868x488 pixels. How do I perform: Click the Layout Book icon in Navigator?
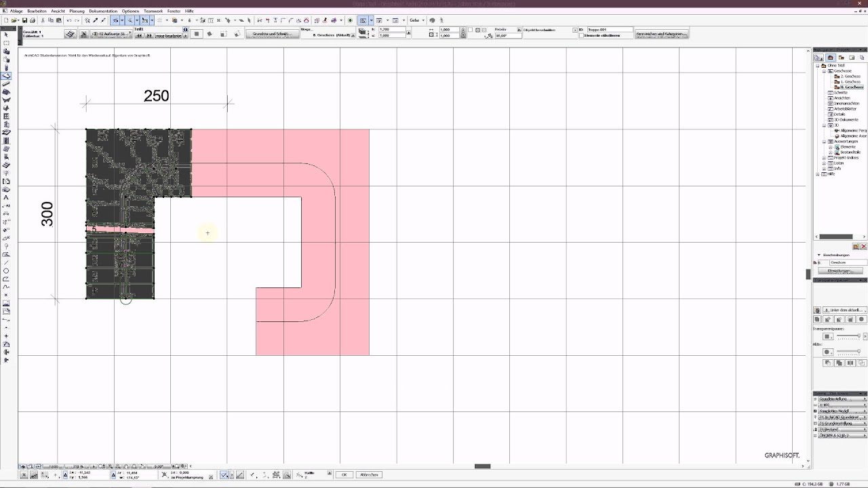tap(852, 58)
